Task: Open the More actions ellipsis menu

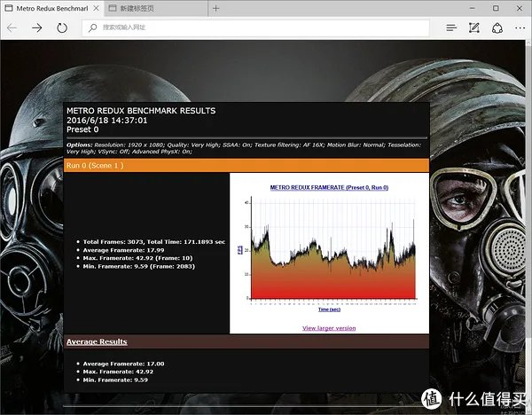Action: tap(520, 27)
